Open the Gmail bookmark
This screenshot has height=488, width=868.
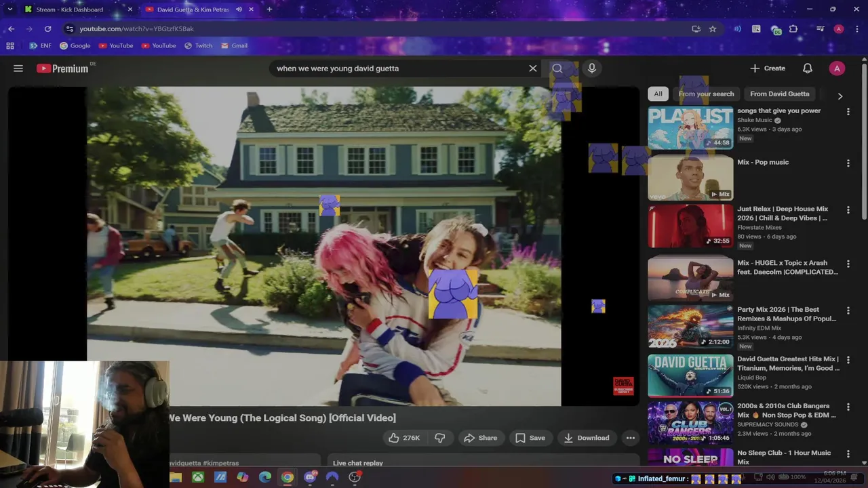click(x=234, y=46)
